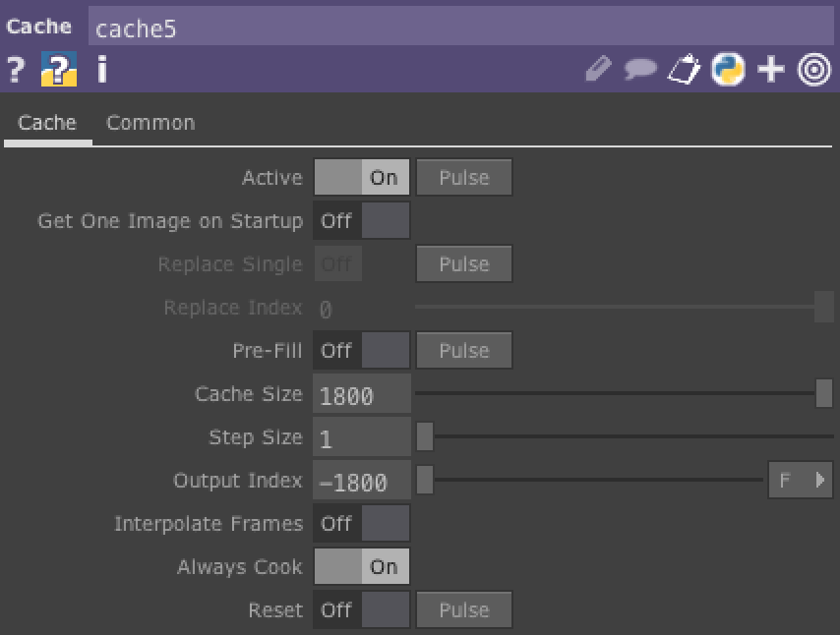Toggle the Active switch off
840x635 pixels.
[x=361, y=178]
